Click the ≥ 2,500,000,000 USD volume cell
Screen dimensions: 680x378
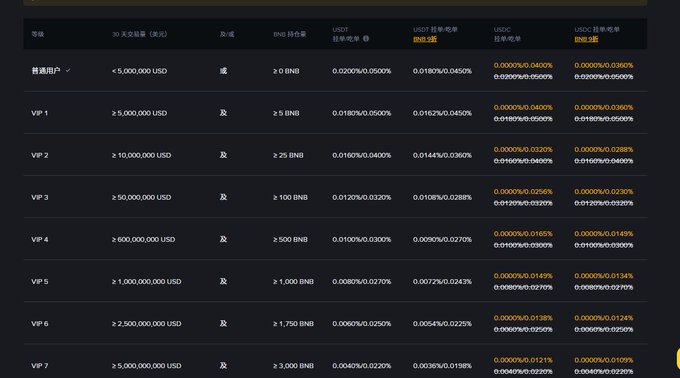coord(147,323)
